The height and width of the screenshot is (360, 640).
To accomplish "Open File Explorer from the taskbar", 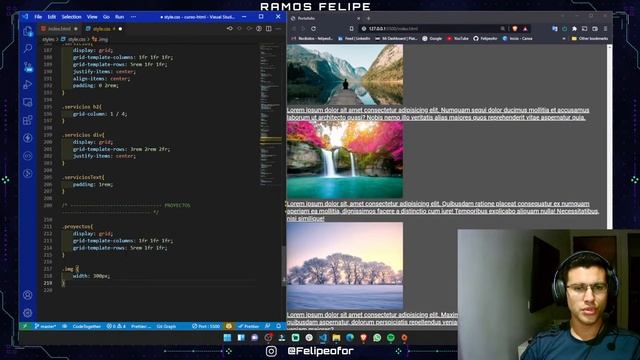I will tap(336, 338).
